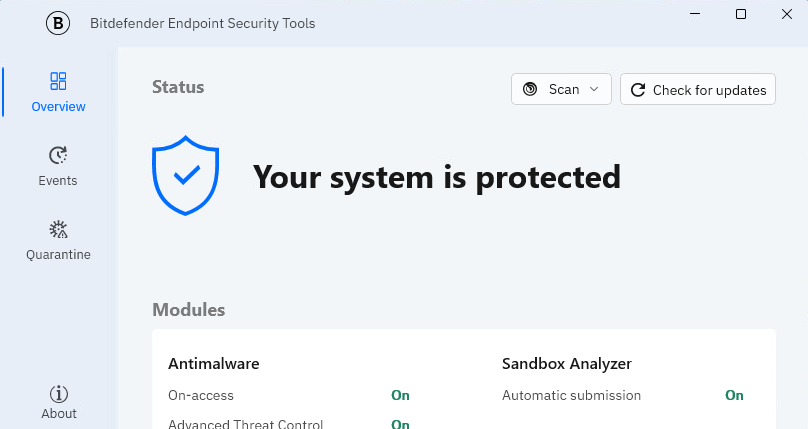The height and width of the screenshot is (429, 808).
Task: Open the Events clock icon
Action: pos(58,155)
